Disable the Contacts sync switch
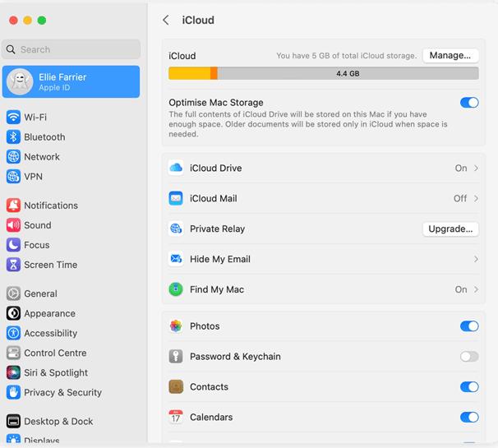Image resolution: width=498 pixels, height=448 pixels. click(x=469, y=386)
